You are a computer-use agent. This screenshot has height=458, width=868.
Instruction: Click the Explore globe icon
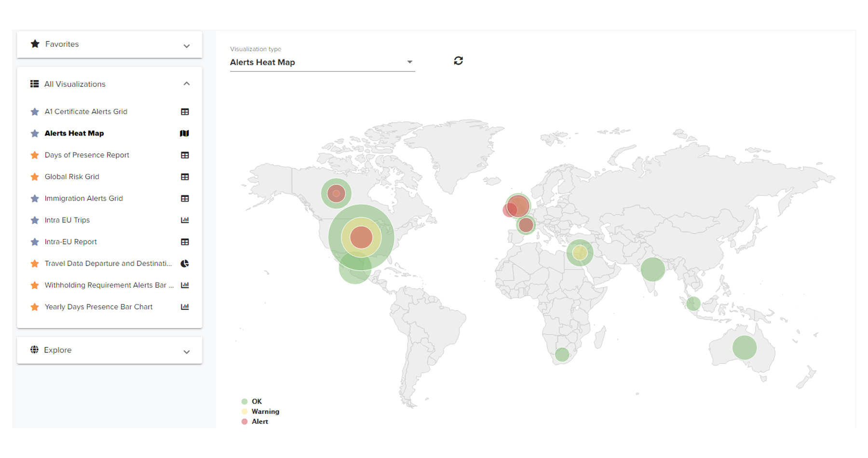[x=34, y=350]
